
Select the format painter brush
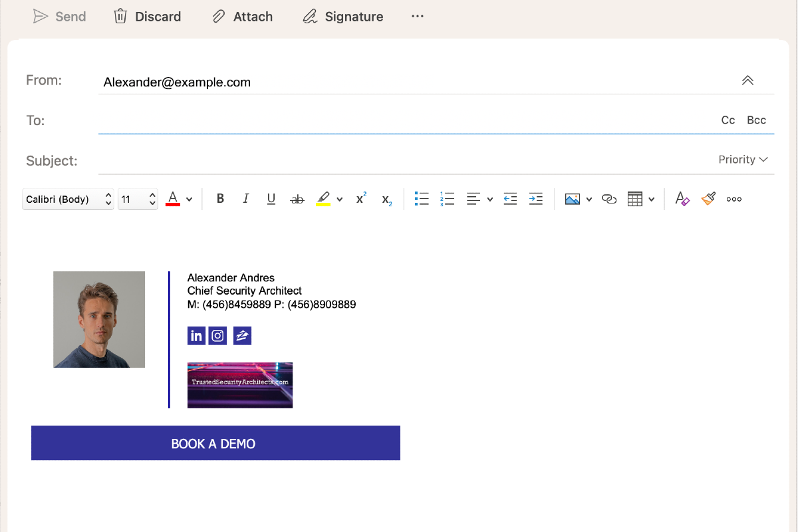pos(708,198)
